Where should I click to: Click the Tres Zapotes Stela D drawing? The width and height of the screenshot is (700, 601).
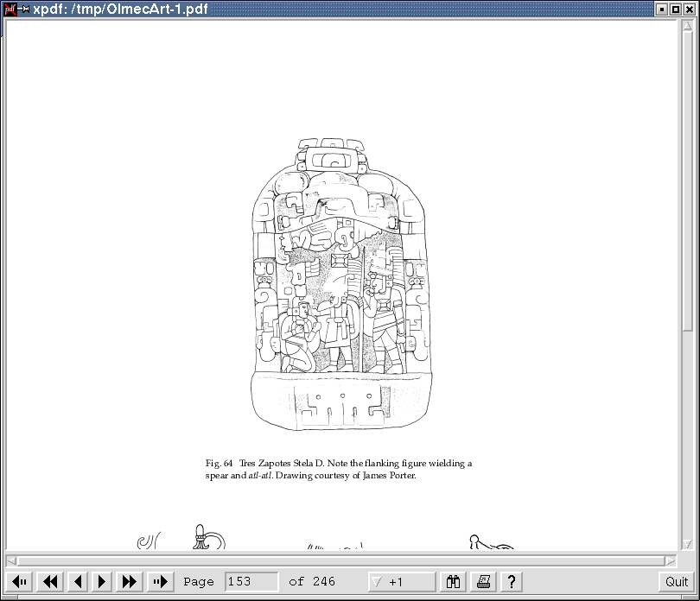click(x=341, y=284)
